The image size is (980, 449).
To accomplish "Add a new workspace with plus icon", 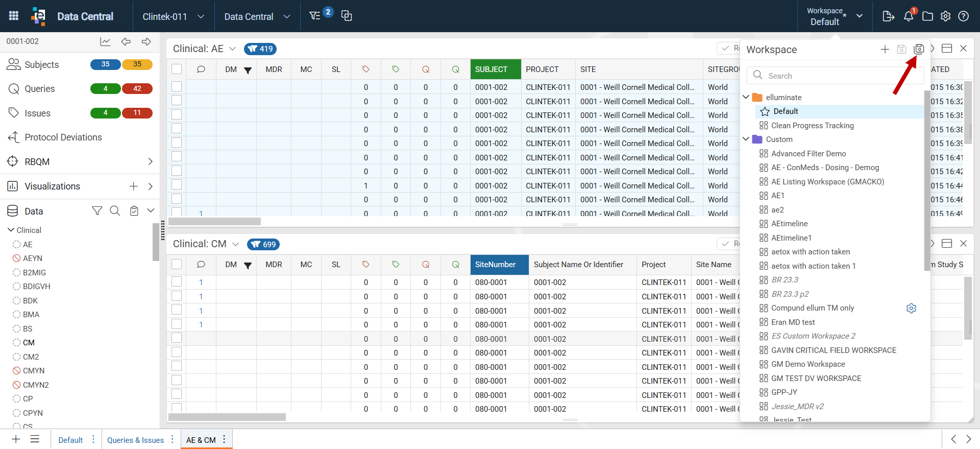I will point(885,49).
